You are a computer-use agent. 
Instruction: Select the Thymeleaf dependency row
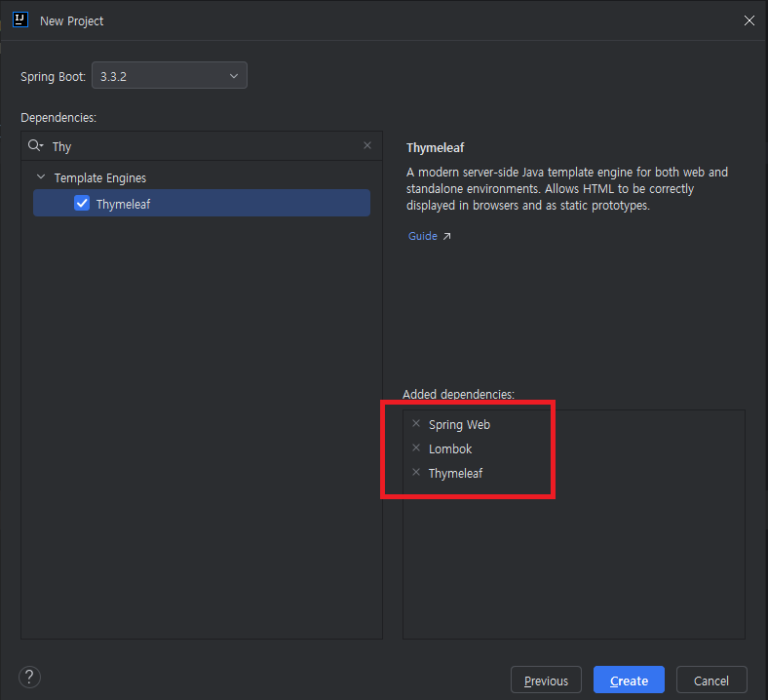[202, 203]
